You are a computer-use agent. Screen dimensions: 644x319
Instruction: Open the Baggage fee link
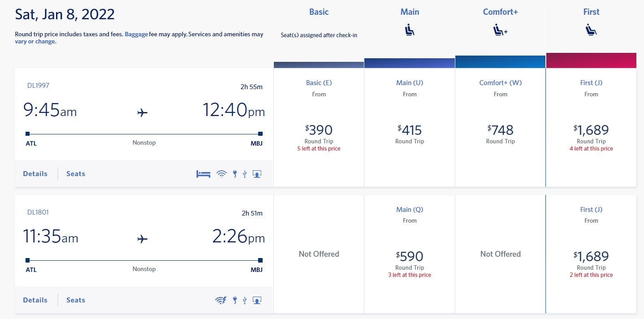(136, 34)
